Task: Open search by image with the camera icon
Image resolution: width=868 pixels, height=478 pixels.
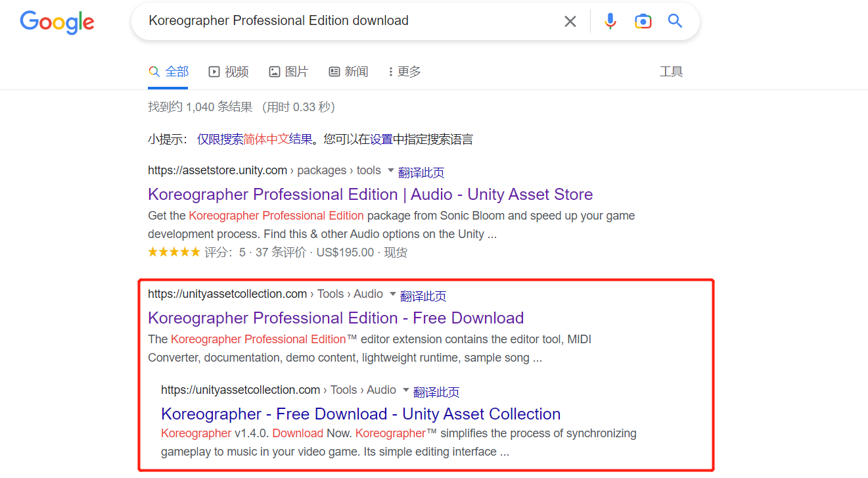Action: [643, 21]
